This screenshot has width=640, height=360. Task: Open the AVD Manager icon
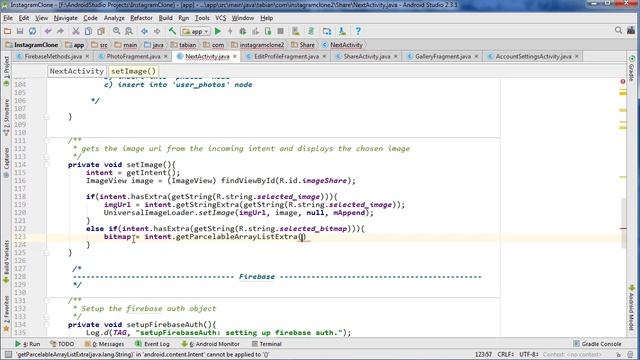pyautogui.click(x=296, y=31)
